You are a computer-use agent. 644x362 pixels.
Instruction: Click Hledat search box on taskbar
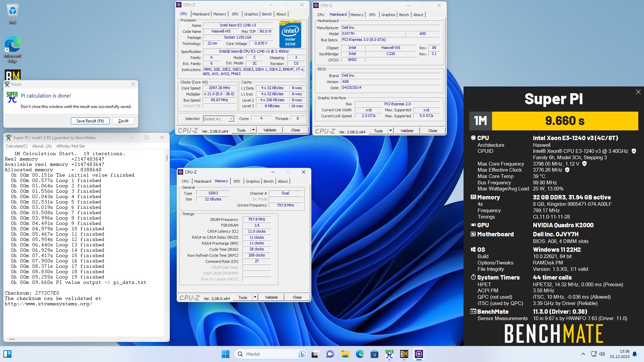coord(271,354)
